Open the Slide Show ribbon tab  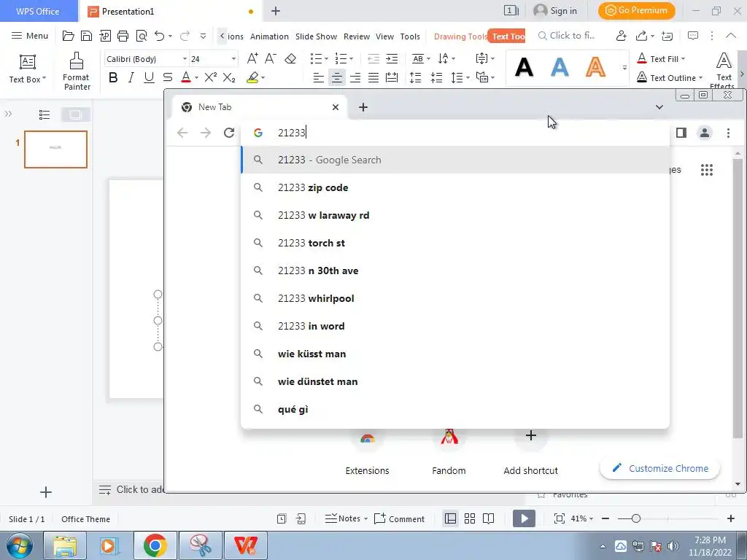click(316, 36)
